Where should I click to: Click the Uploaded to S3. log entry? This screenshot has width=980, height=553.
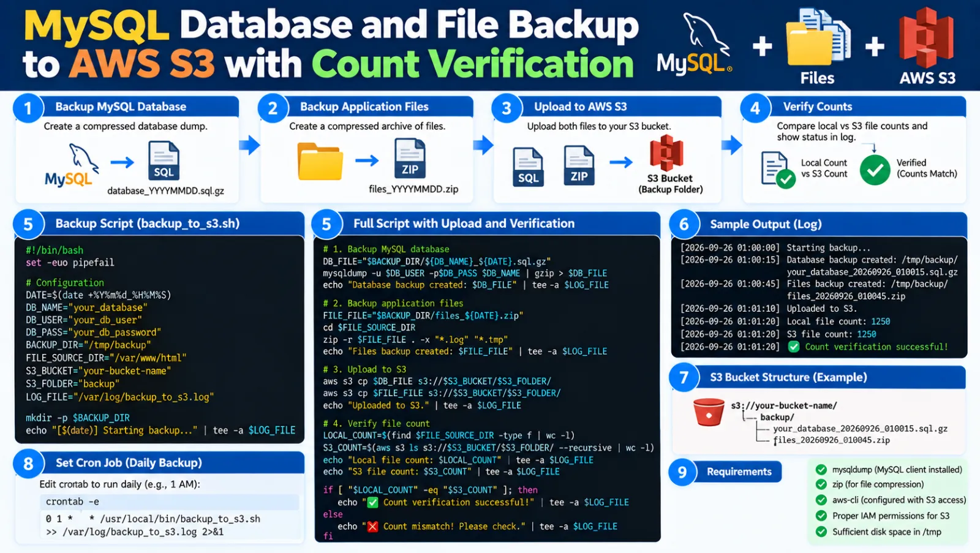(769, 309)
